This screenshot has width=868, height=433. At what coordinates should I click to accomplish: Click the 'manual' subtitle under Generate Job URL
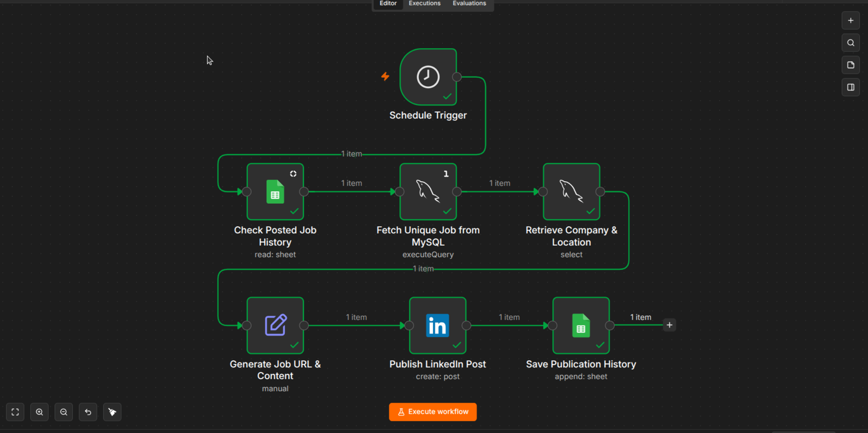click(x=275, y=389)
